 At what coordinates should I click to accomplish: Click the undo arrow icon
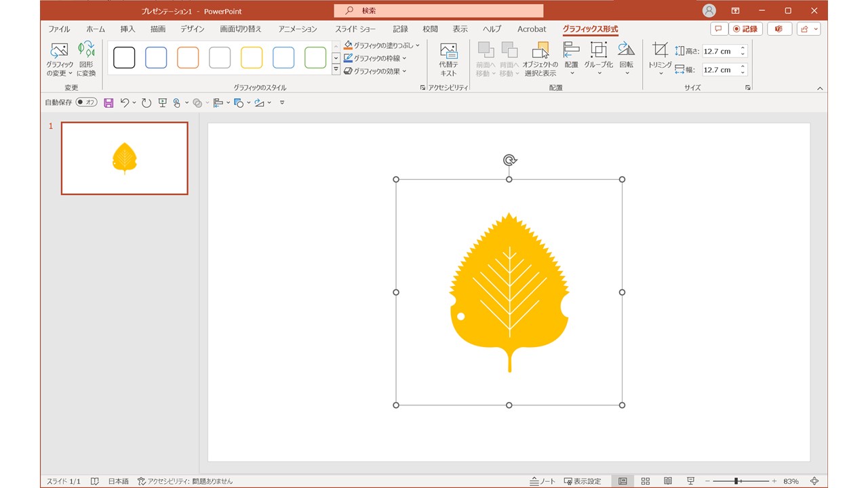point(125,103)
